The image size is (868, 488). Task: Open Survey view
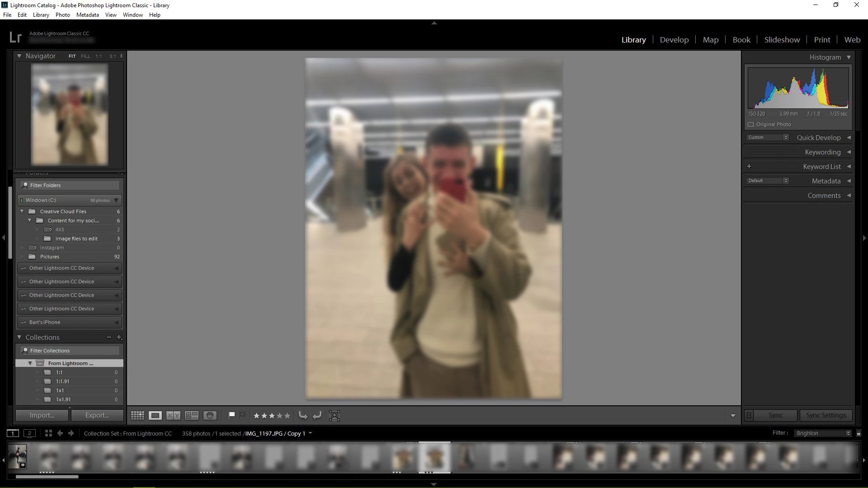[x=192, y=416]
